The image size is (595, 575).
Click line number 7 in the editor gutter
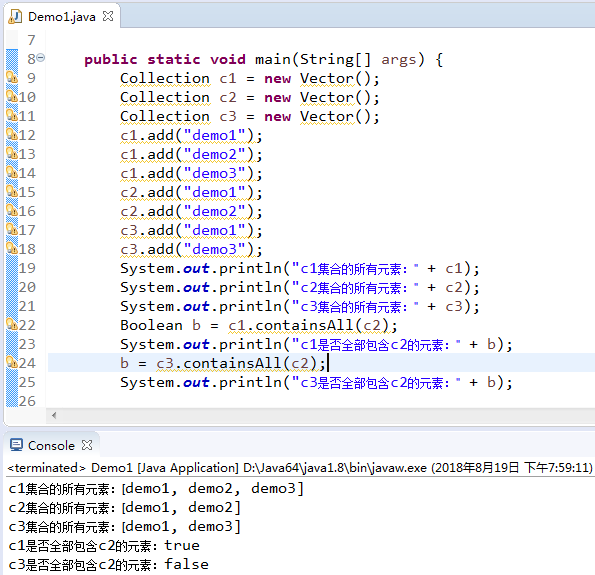click(x=31, y=40)
